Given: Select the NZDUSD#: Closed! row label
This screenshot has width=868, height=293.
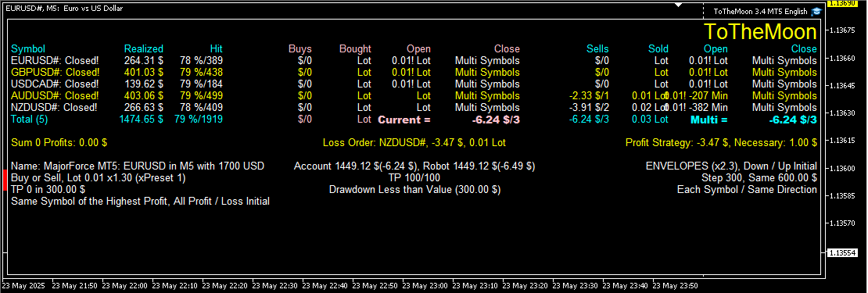Looking at the screenshot, I should coord(54,107).
